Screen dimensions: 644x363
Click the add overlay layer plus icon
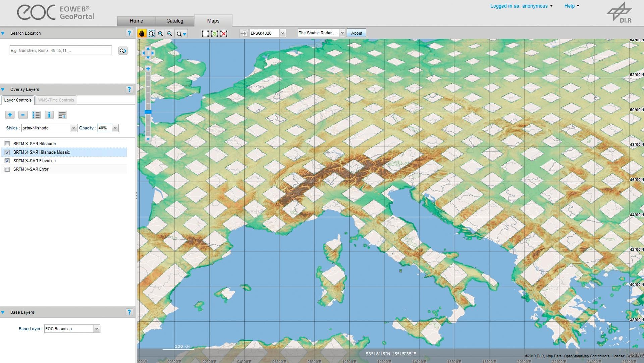click(10, 115)
